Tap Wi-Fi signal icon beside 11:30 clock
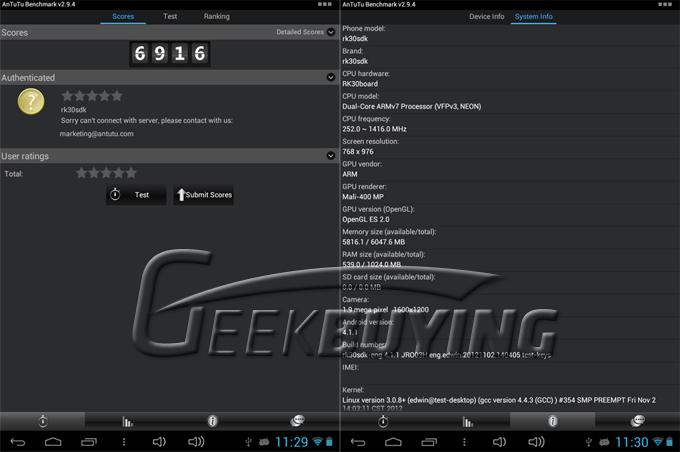This screenshot has height=452, width=680. pos(658,442)
